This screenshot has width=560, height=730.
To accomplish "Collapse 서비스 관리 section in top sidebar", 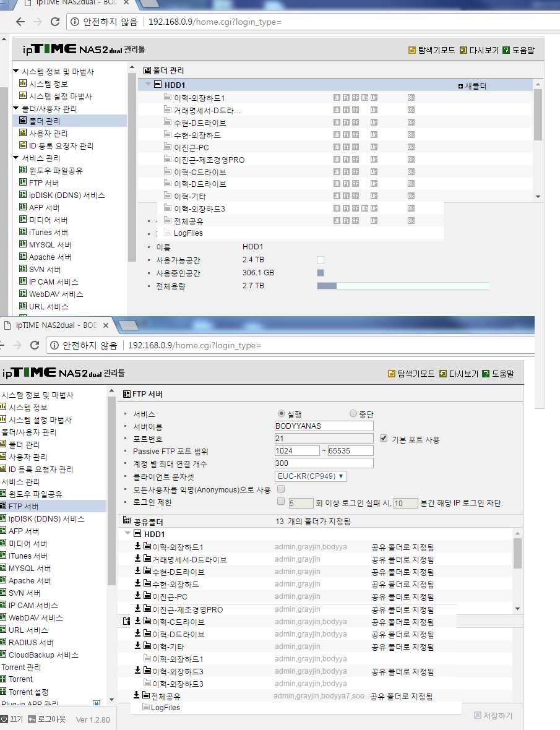I will pos(16,158).
